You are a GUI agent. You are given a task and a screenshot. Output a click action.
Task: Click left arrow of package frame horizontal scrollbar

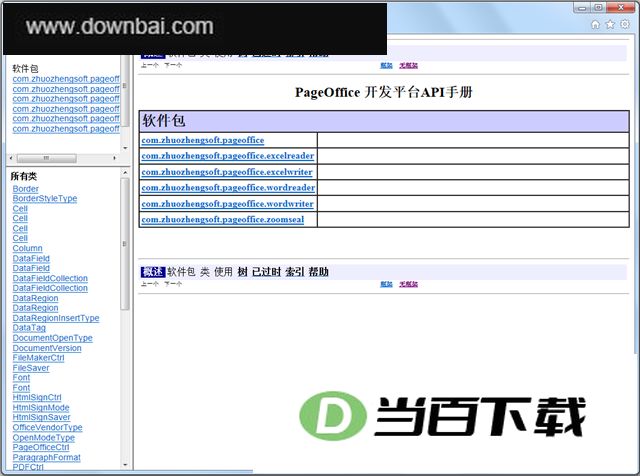pyautogui.click(x=11, y=158)
